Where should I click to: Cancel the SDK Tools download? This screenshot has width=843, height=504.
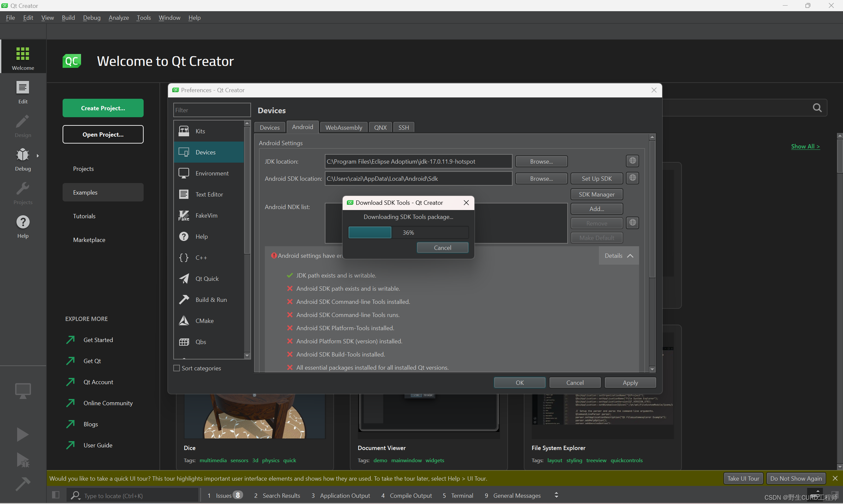click(x=442, y=248)
